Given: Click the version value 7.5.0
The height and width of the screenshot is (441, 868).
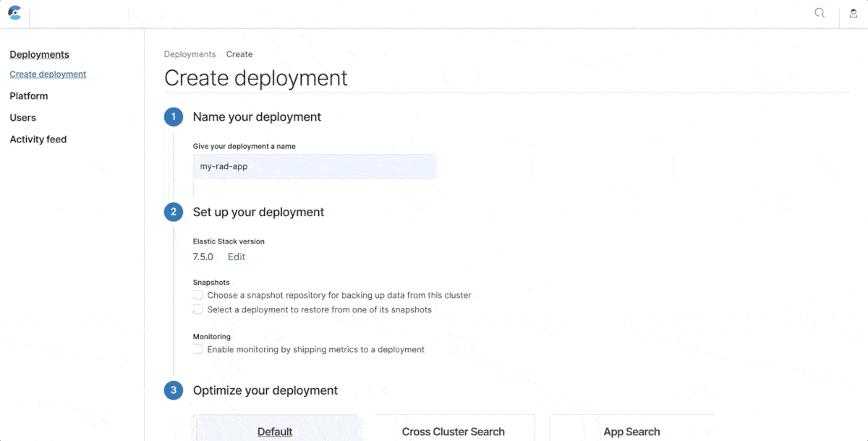Looking at the screenshot, I should tap(203, 257).
